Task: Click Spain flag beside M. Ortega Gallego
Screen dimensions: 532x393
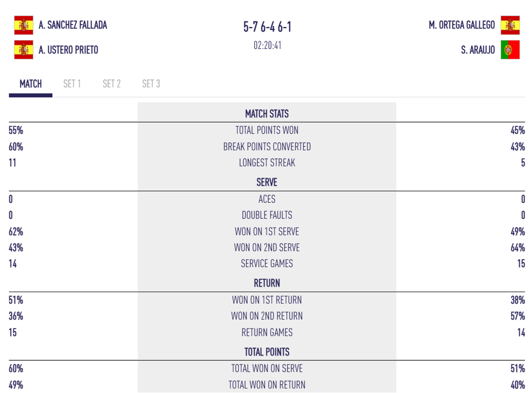Action: (510, 25)
